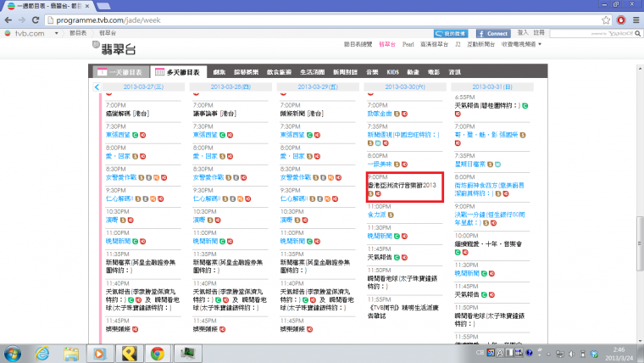Click into the Yahoo search field
This screenshot has height=363, width=644.
click(591, 34)
